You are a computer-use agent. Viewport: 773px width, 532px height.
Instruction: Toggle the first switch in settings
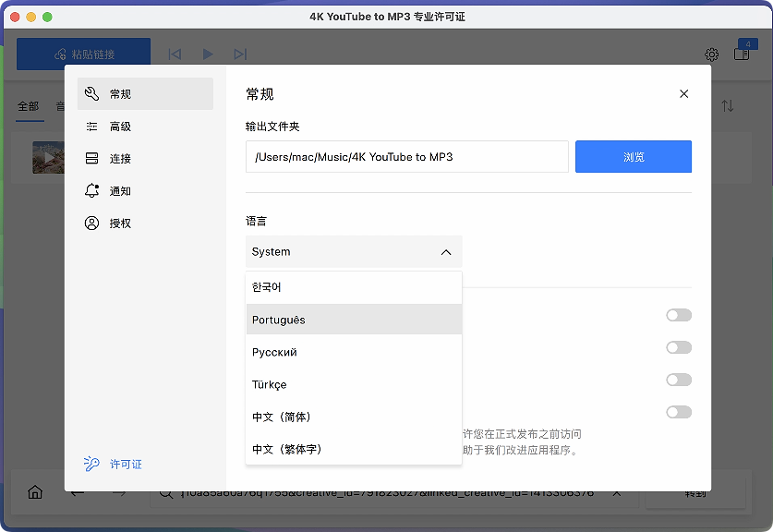click(x=679, y=315)
